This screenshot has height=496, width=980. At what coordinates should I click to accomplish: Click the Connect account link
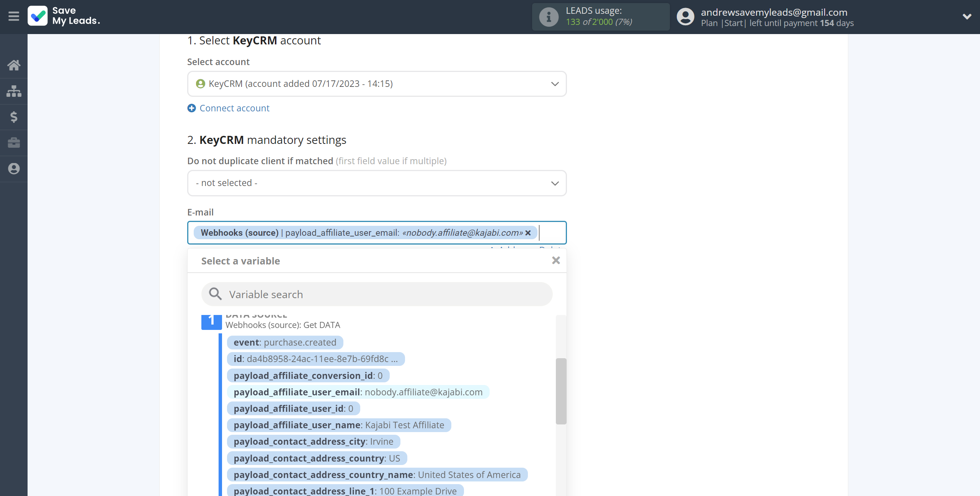coord(234,108)
